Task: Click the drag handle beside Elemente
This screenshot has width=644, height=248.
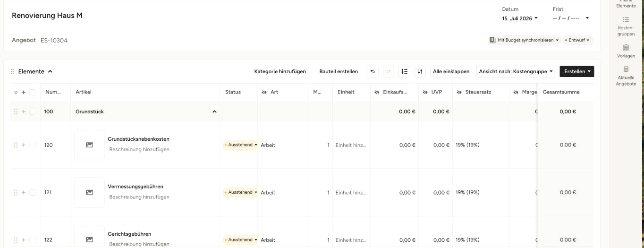Action: pyautogui.click(x=12, y=71)
